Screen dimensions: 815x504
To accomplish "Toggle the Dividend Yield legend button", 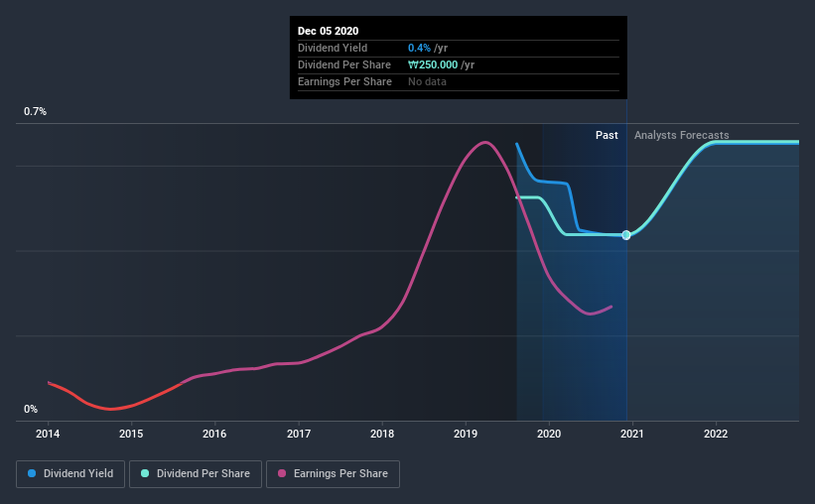I will [x=70, y=474].
